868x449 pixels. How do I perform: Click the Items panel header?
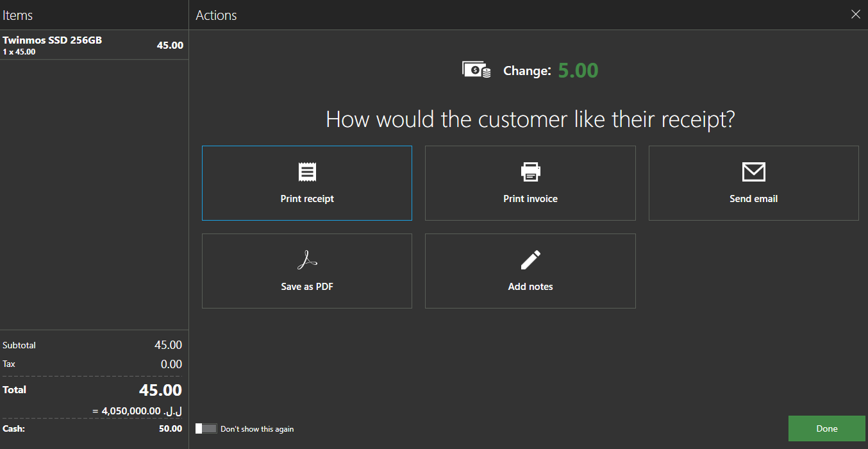click(18, 15)
